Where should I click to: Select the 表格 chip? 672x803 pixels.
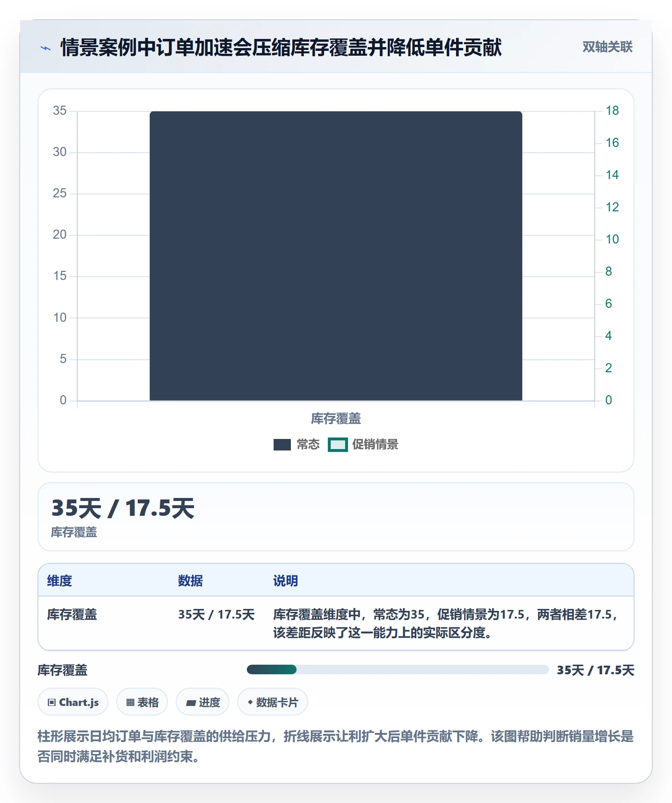pyautogui.click(x=142, y=702)
